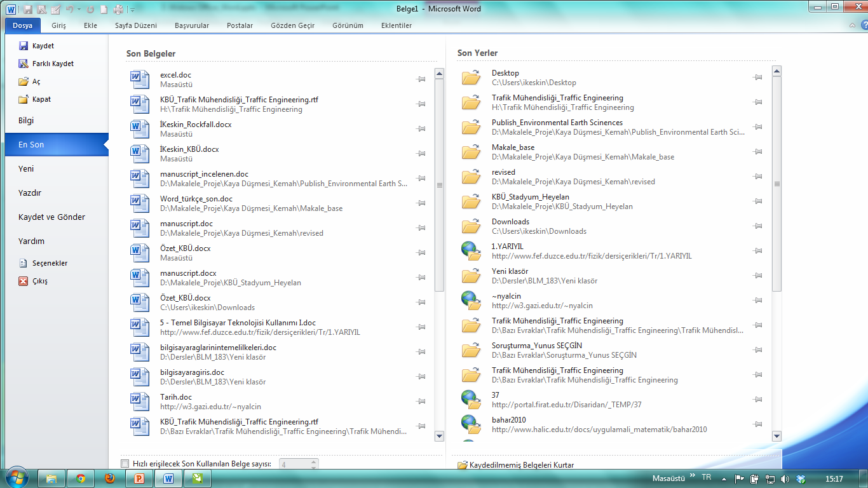Click Farklı Kaydet in backstage menu
This screenshot has width=868, height=488.
46,64
